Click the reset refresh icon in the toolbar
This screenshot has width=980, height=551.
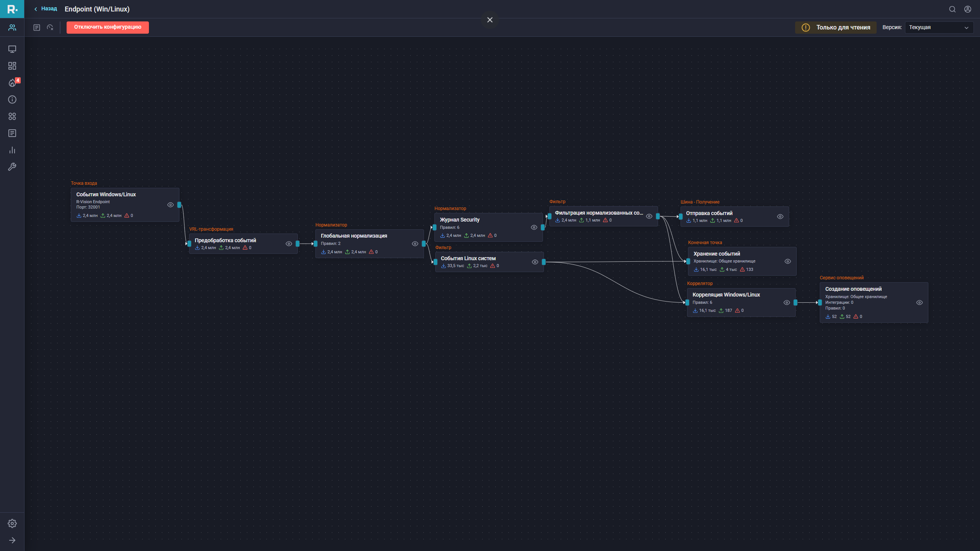coord(50,28)
